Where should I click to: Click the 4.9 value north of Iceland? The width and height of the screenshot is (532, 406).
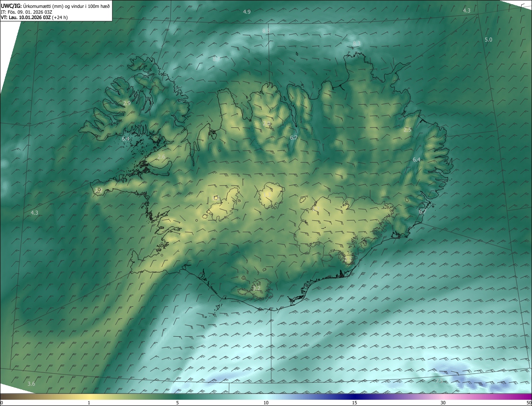click(247, 12)
